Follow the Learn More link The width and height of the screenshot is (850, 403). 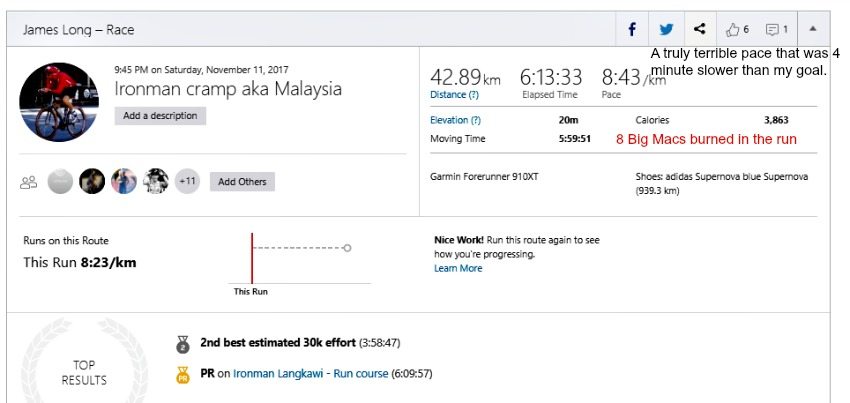(x=458, y=268)
